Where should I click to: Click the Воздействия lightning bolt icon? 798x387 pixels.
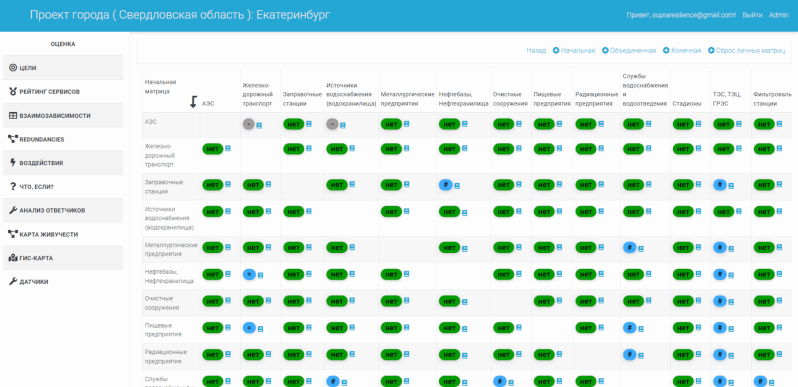click(x=13, y=163)
